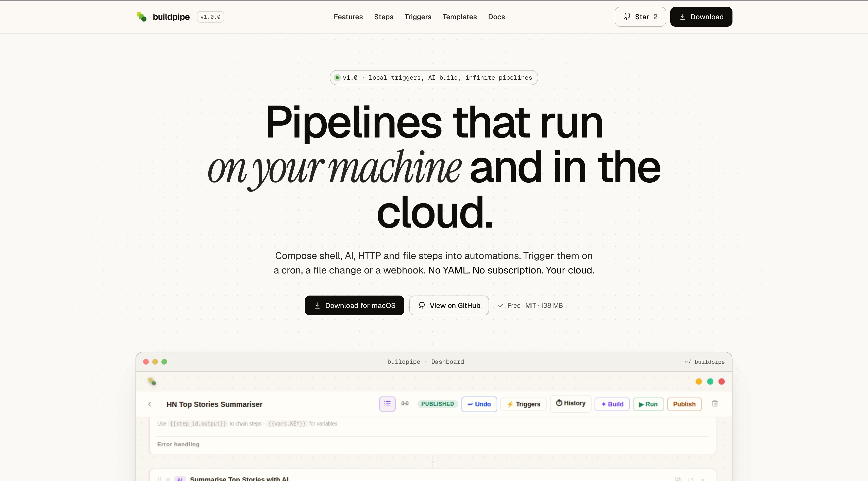Open the Docs page
Image resolution: width=868 pixels, height=481 pixels.
496,17
